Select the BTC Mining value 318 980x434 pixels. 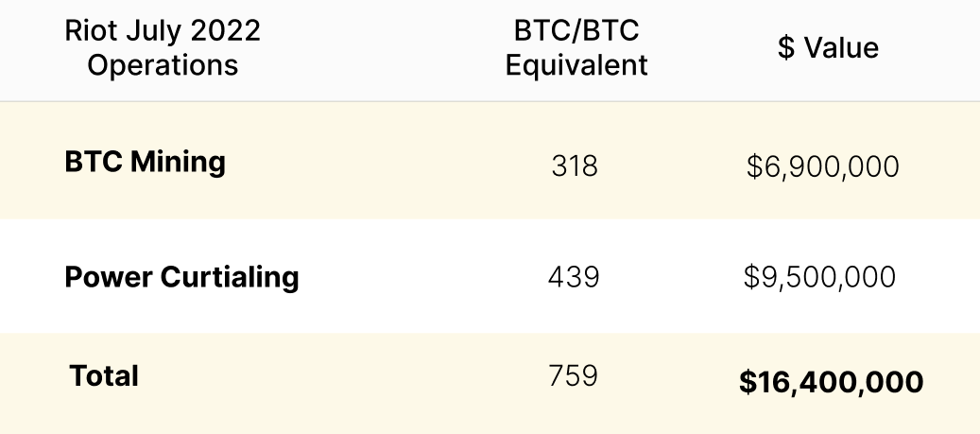point(575,166)
